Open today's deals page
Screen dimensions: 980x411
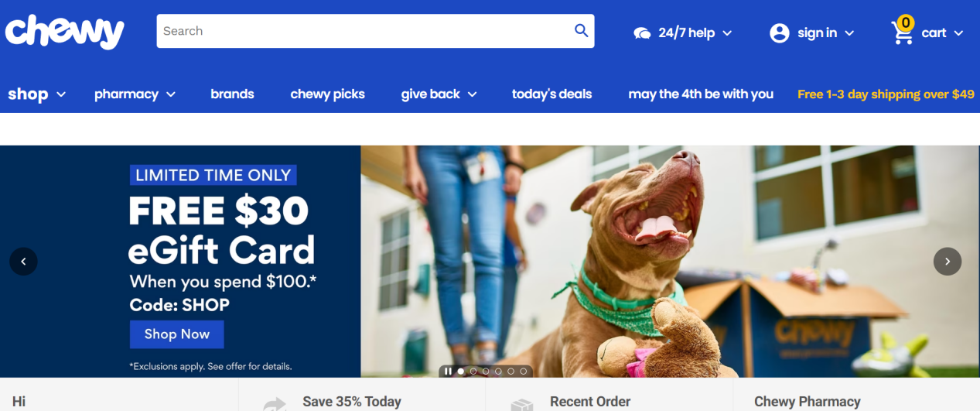click(x=551, y=94)
